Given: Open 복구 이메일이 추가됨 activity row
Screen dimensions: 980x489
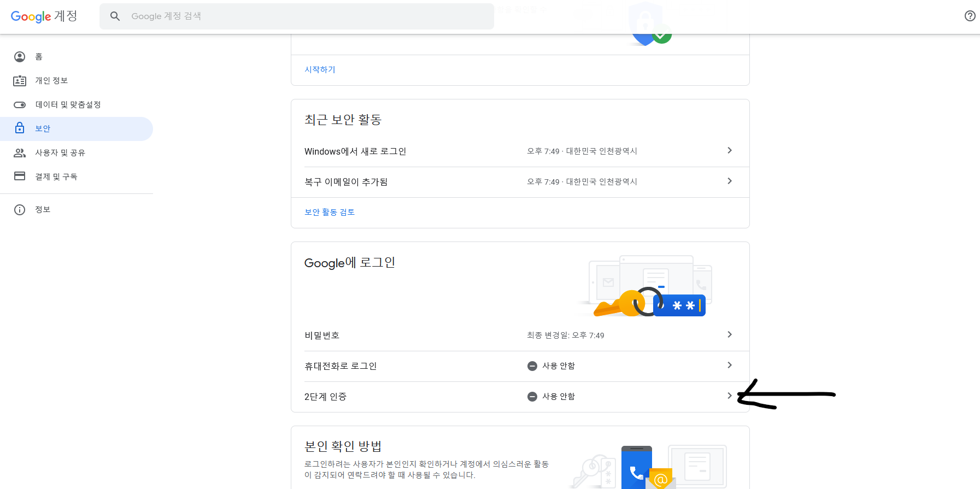Looking at the screenshot, I should 520,182.
